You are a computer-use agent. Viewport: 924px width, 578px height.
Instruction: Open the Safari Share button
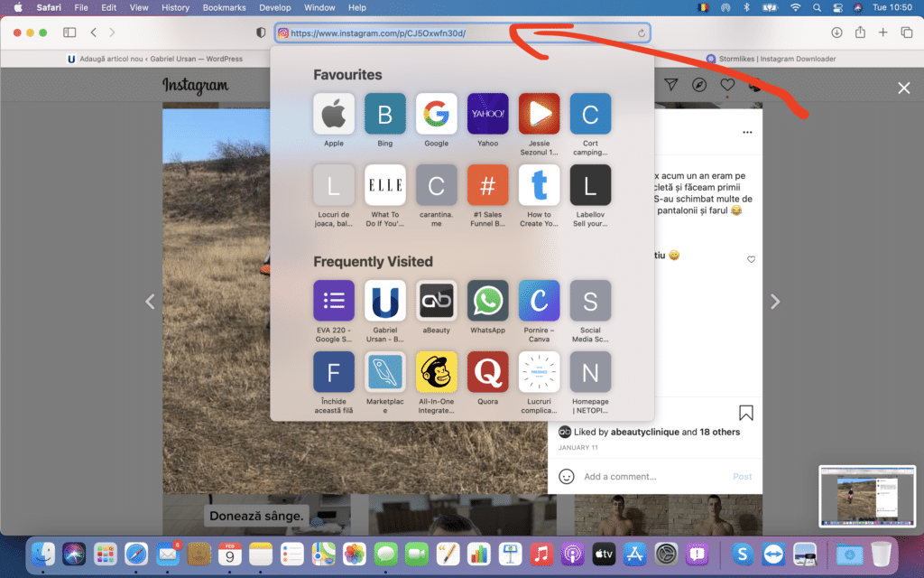860,32
